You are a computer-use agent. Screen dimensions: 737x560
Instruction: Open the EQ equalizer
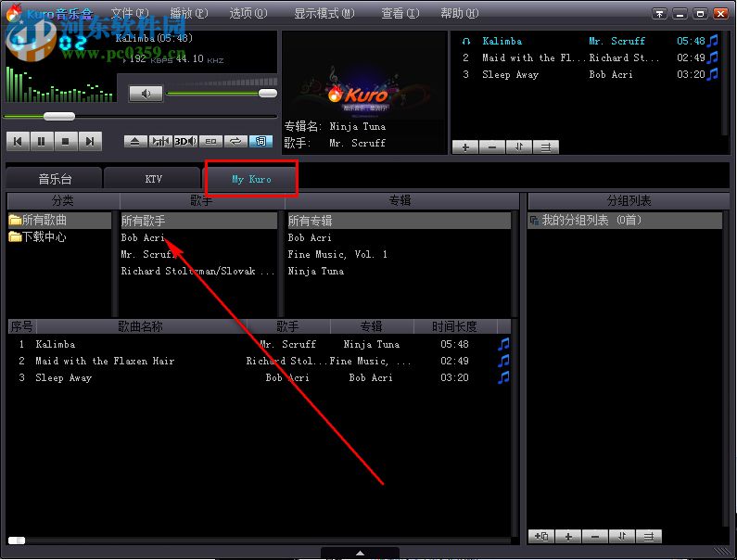click(210, 141)
